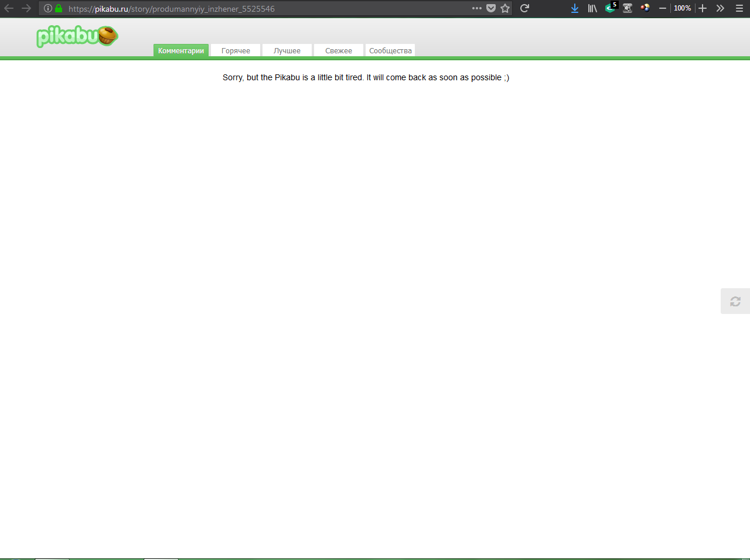Open the green extension with badge 5
This screenshot has width=750, height=560.
coord(611,8)
